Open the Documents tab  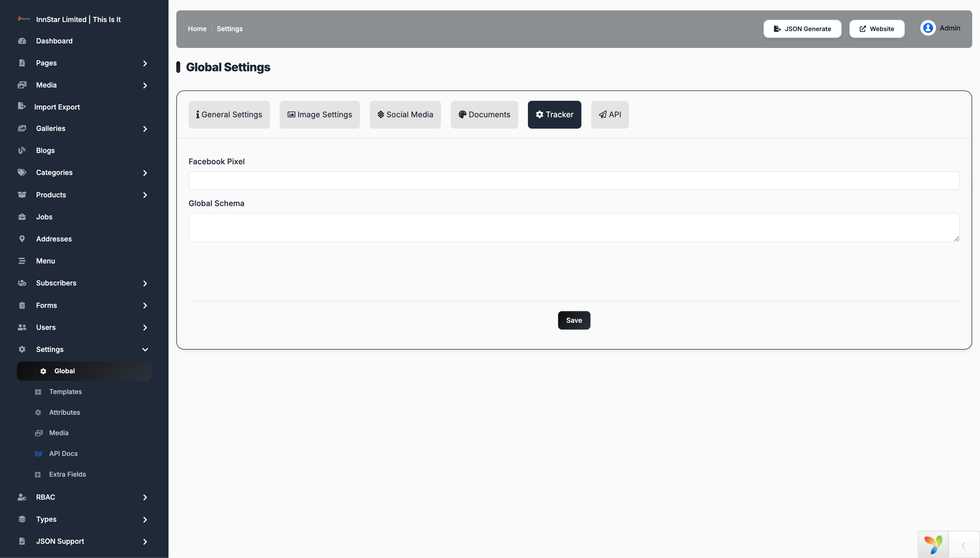[x=484, y=115]
